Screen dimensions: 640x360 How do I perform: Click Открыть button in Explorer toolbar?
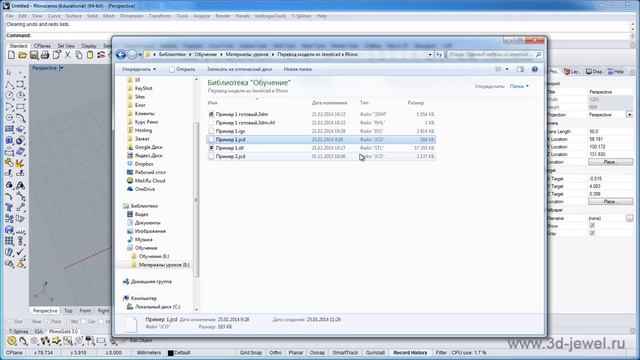pos(182,69)
